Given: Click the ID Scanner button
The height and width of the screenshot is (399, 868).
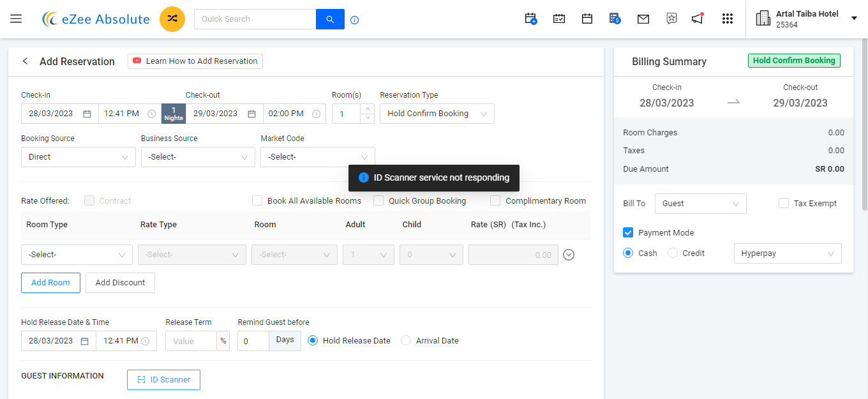Looking at the screenshot, I should pos(163,380).
